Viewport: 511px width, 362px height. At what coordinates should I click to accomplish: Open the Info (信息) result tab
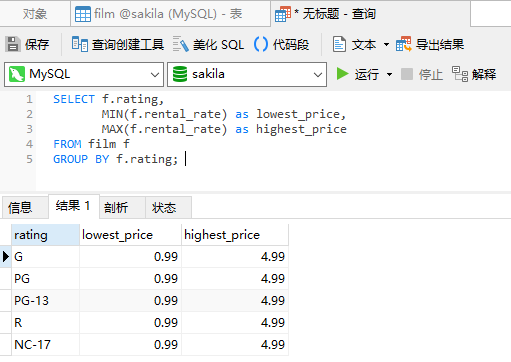[25, 207]
